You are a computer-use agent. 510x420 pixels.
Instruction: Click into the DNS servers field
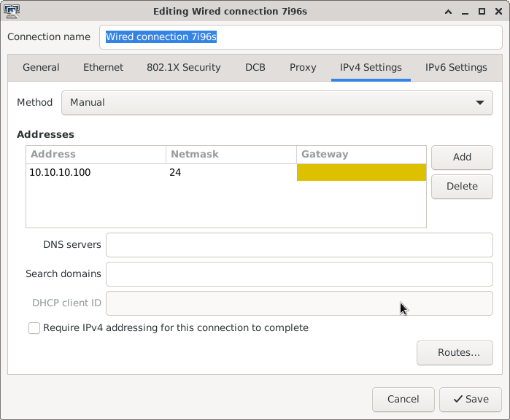(299, 245)
